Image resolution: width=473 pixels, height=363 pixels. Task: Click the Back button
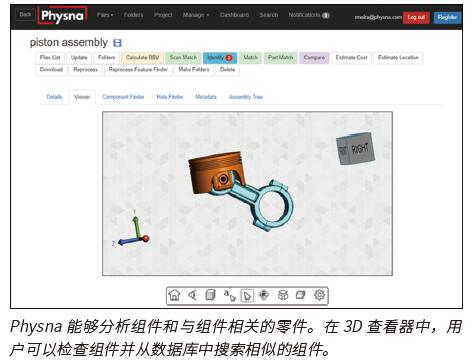coord(25,14)
